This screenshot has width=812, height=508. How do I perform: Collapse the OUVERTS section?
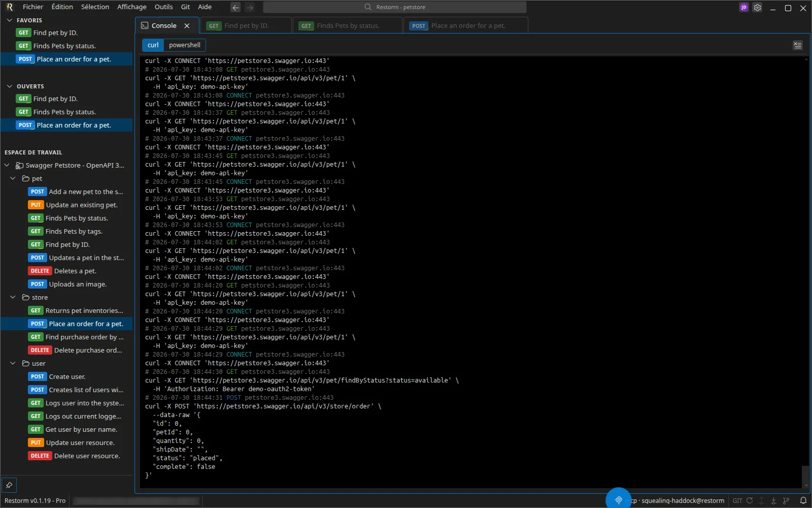point(9,86)
